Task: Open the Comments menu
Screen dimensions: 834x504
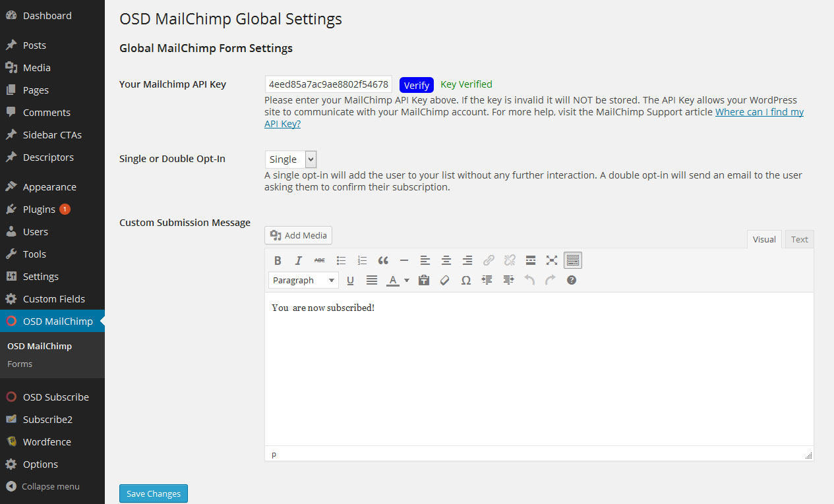Action: click(x=52, y=113)
